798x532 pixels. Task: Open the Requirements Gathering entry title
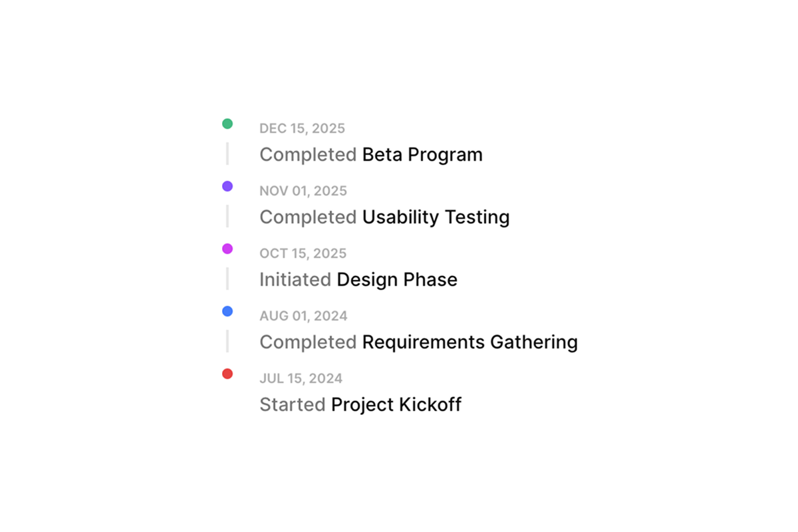pos(469,342)
